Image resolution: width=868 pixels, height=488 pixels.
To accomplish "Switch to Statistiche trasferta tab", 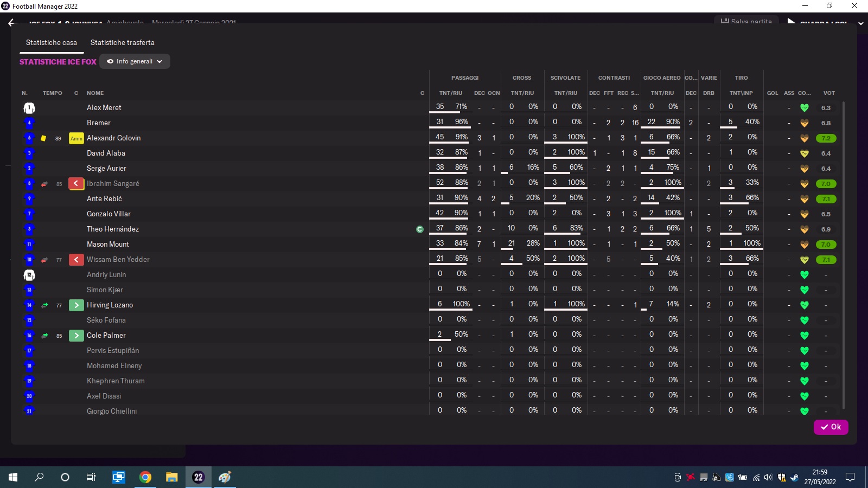I will coord(123,42).
